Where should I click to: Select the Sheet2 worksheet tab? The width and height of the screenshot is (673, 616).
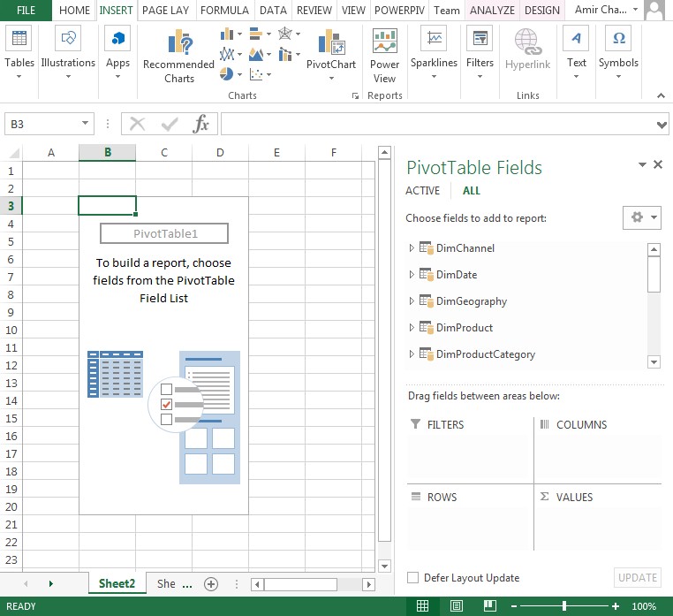pyautogui.click(x=117, y=584)
